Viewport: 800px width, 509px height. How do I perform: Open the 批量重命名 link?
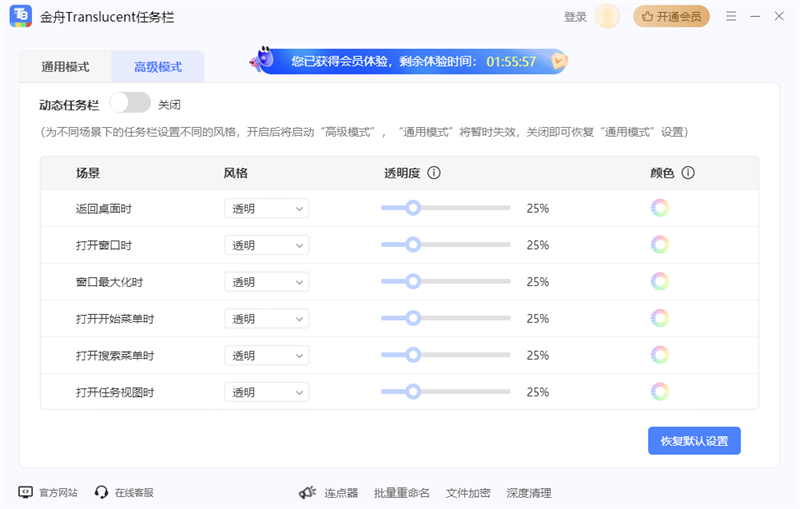[x=401, y=493]
